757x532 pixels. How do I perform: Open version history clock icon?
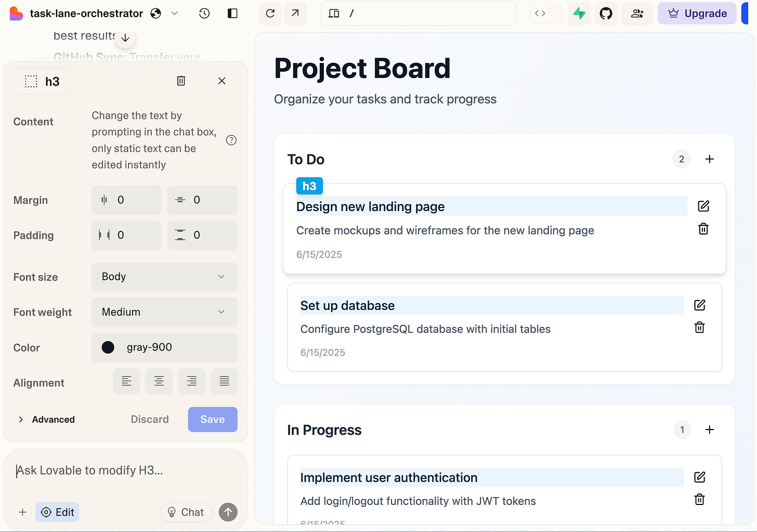point(204,14)
